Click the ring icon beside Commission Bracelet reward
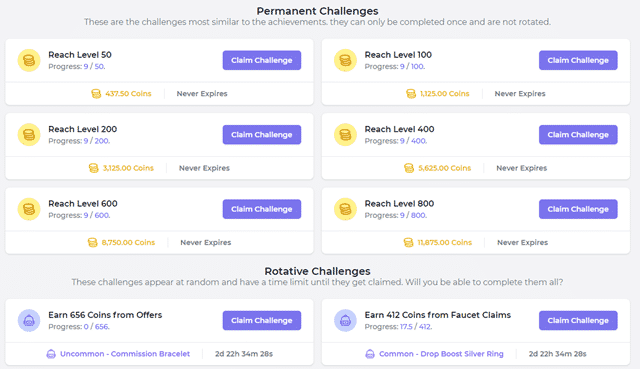This screenshot has width=640, height=369. coord(51,354)
